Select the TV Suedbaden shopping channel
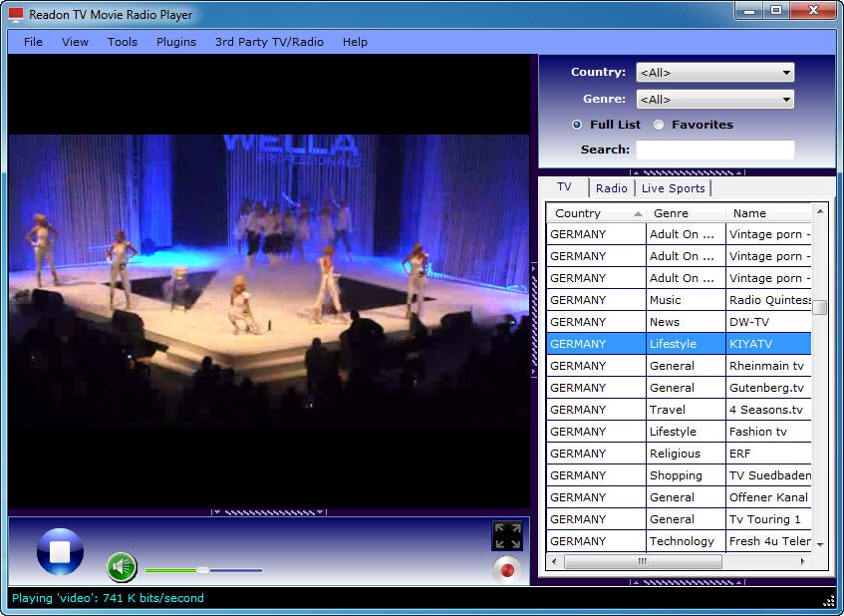This screenshot has height=616, width=844. [x=679, y=475]
